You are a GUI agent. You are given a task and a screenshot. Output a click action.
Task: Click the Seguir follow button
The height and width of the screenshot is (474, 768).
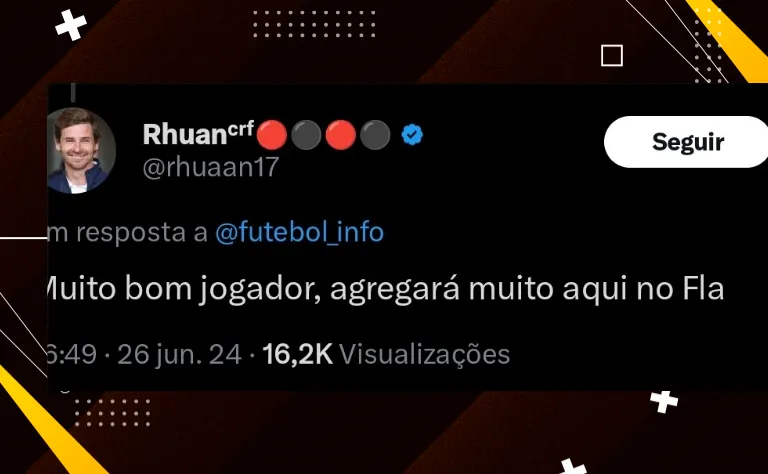click(x=686, y=142)
